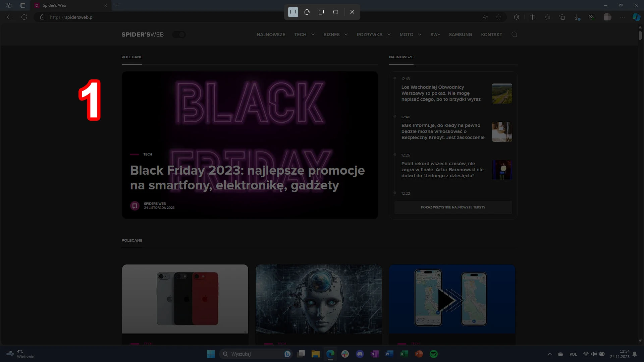Open tab actions menu
Viewport: 644px width, 362px height.
click(x=23, y=5)
